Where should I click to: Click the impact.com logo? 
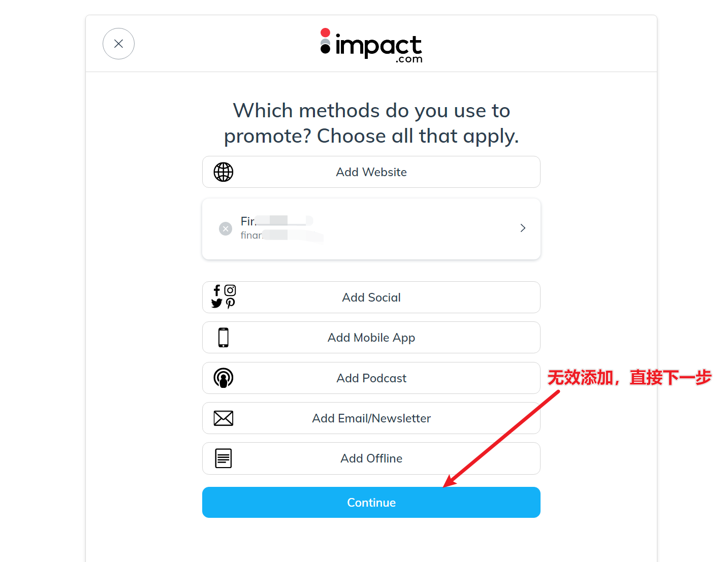coord(371,46)
